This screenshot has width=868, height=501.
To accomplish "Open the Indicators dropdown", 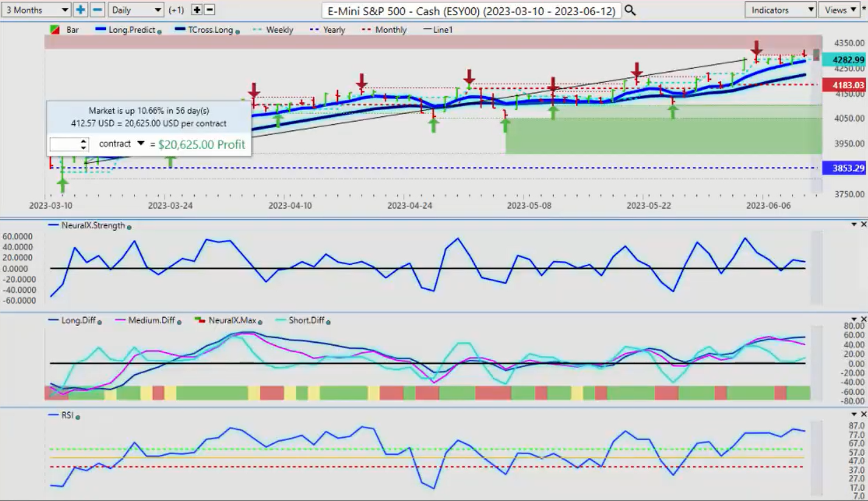I will [x=780, y=10].
